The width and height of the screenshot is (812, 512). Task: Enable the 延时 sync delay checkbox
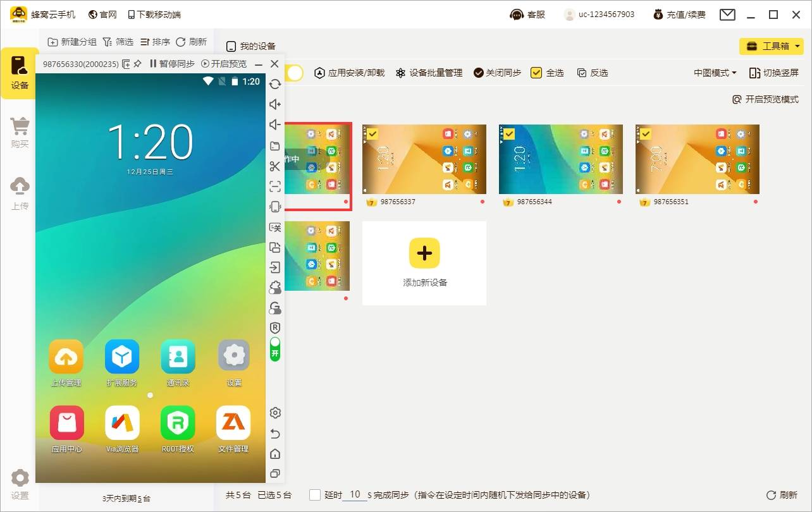(315, 495)
